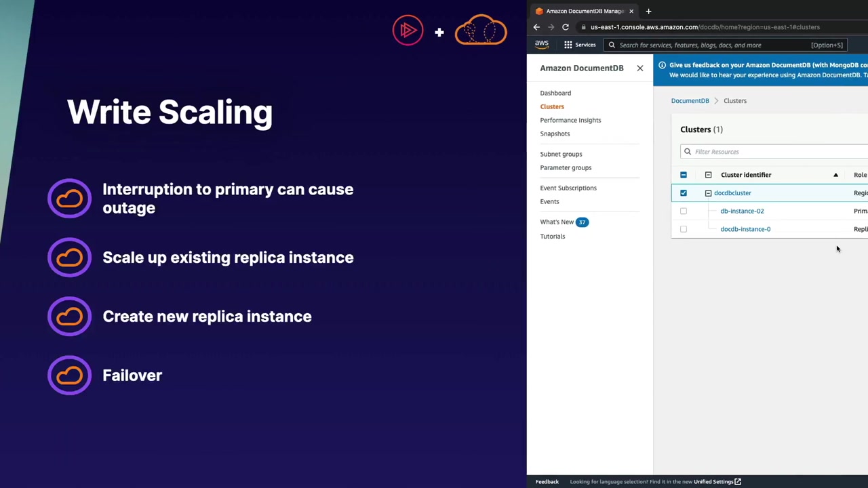The image size is (868, 488).
Task: Open Event Subscriptions
Action: 568,188
